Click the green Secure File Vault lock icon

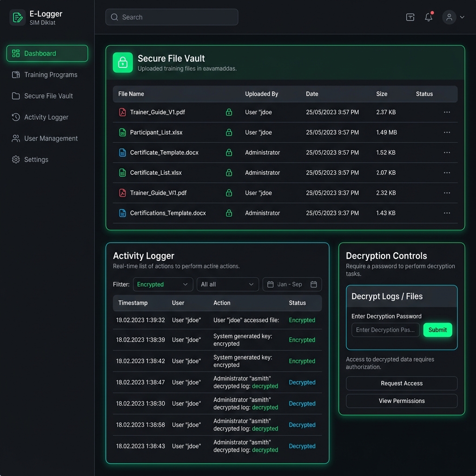[123, 63]
